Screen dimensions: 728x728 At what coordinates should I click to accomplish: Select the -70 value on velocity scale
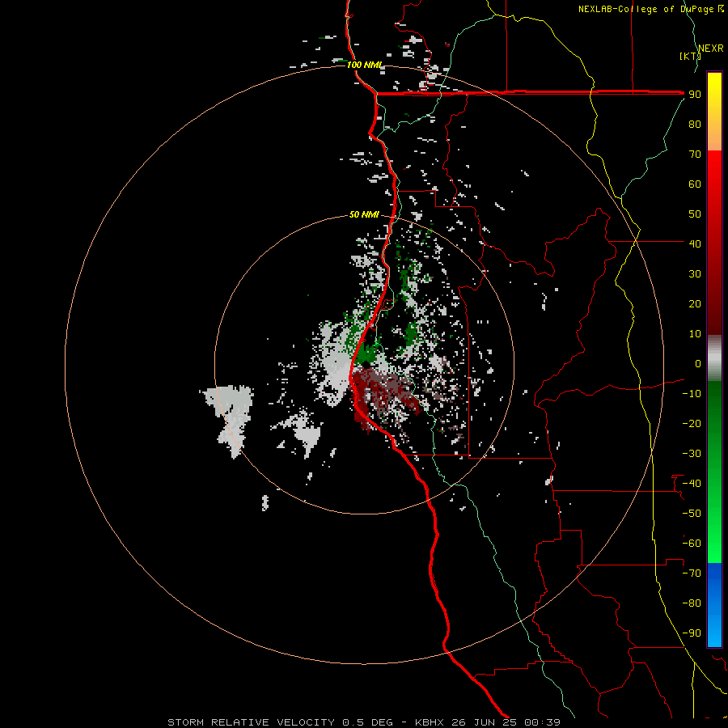(x=692, y=574)
